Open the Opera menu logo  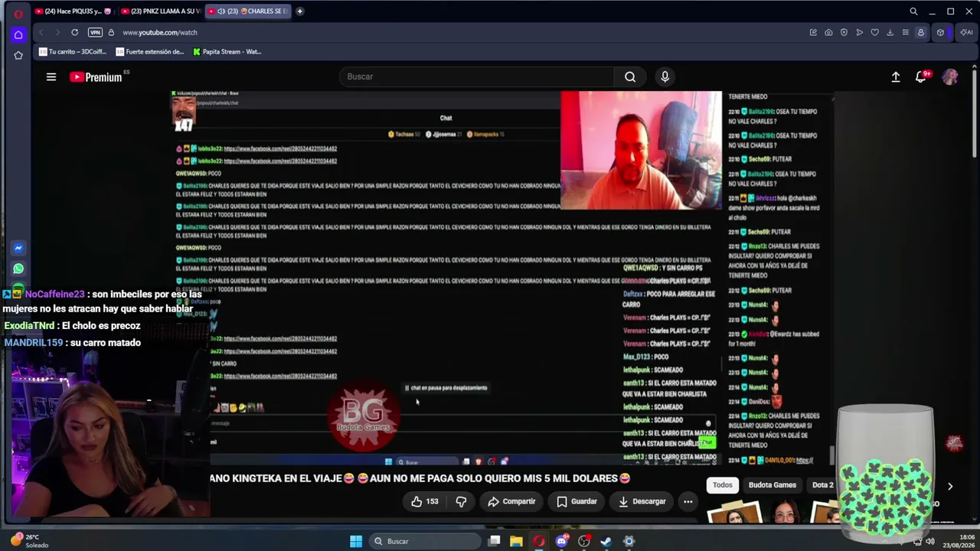pos(18,14)
